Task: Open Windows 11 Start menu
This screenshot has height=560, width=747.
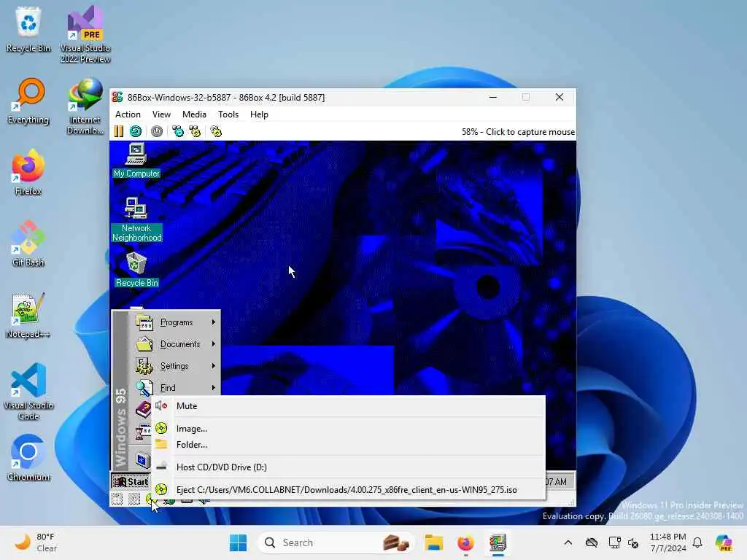Action: tap(239, 542)
